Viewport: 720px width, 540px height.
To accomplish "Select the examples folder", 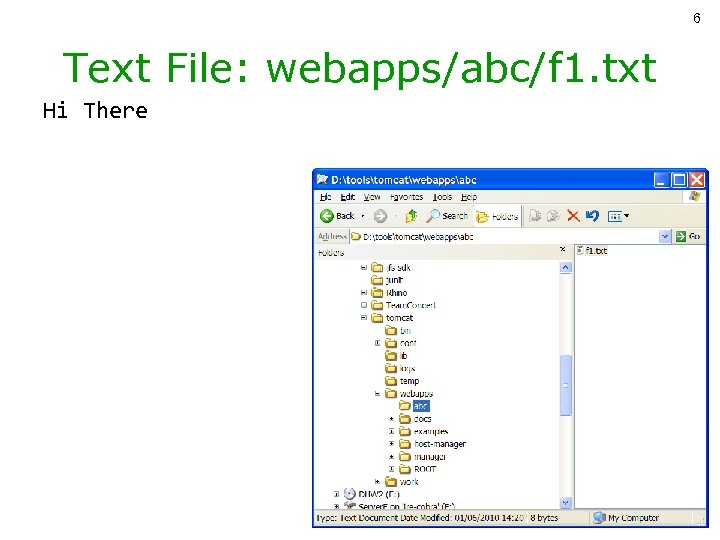I will [x=423, y=431].
